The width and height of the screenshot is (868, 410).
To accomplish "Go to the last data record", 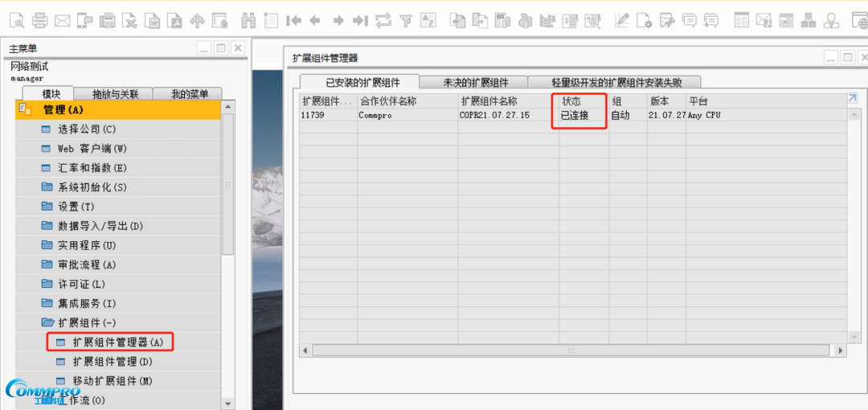I will tap(361, 20).
